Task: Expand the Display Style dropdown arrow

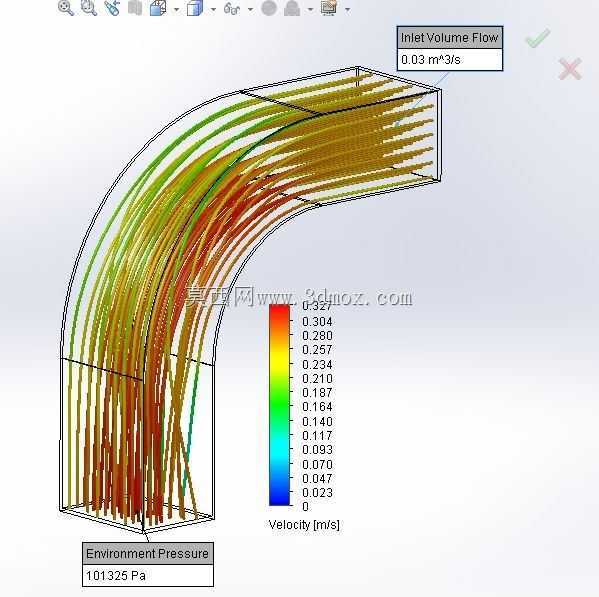Action: 213,9
